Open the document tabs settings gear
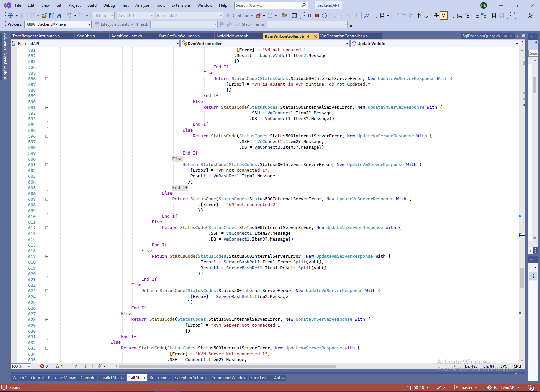 click(x=523, y=36)
